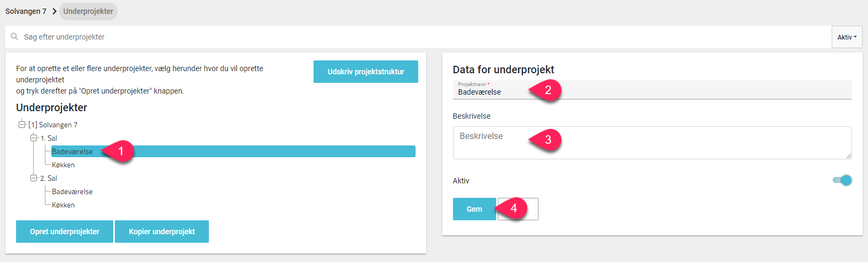This screenshot has width=868, height=262.
Task: Click Kopier underprojekt button
Action: pyautogui.click(x=162, y=232)
